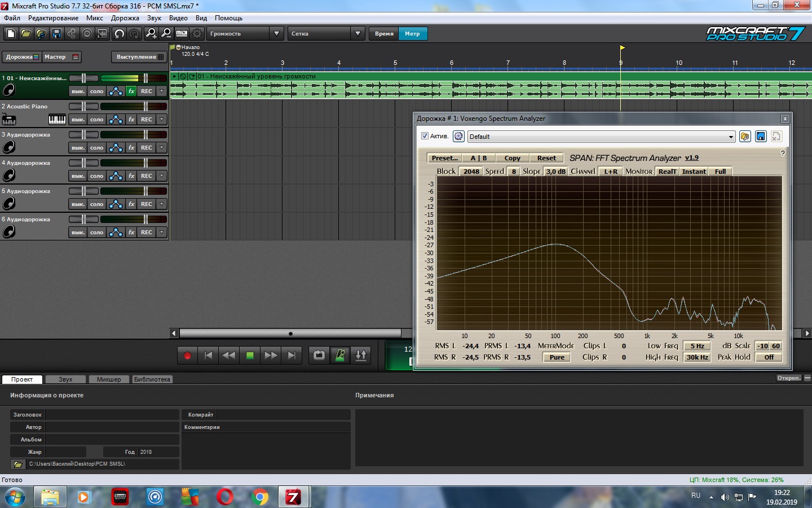812x508 pixels.
Task: Open the Сетка grid dropdown
Action: 358,34
